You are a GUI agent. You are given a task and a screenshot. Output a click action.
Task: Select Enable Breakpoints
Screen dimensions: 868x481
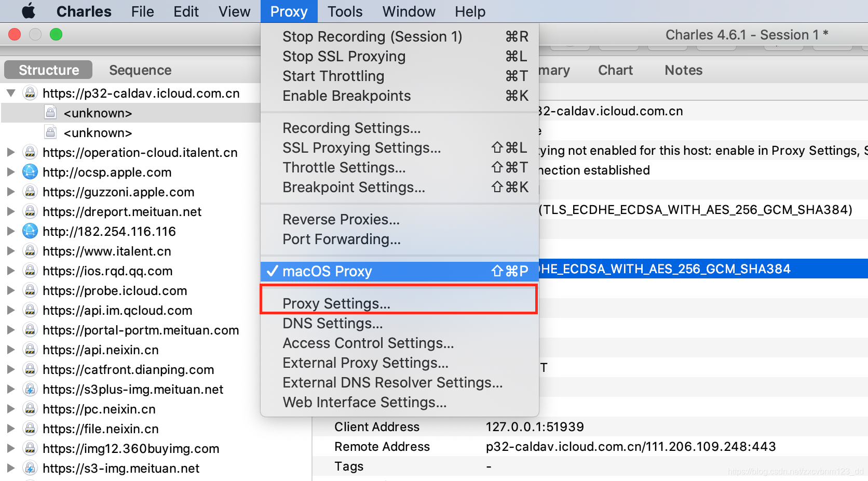coord(399,96)
